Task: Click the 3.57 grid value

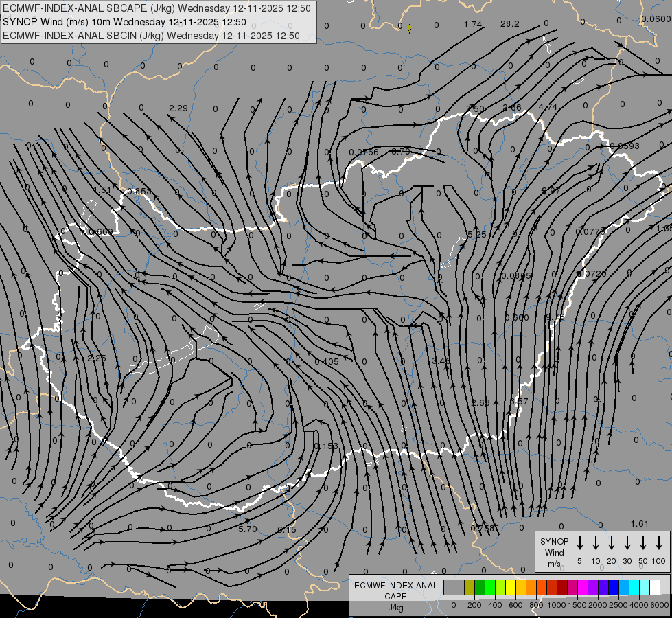Action: tap(518, 401)
